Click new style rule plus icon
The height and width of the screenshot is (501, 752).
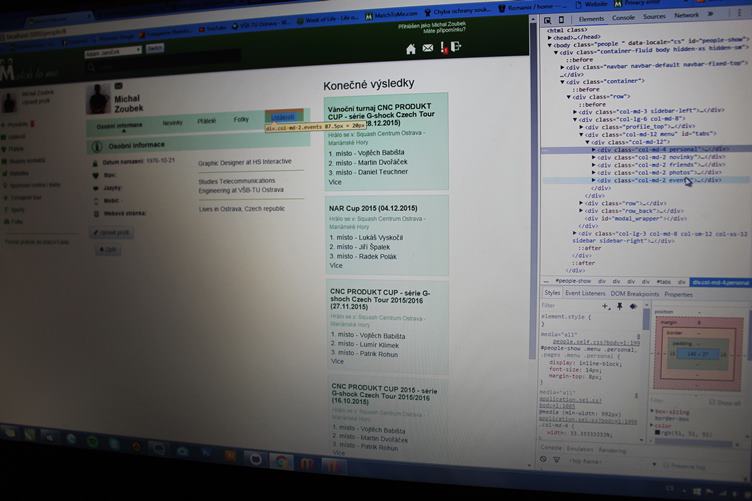coord(606,306)
